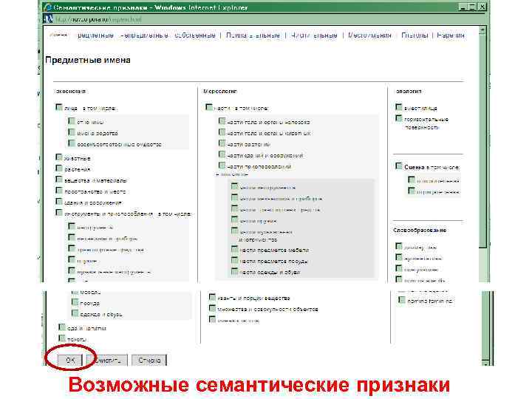532x399 pixels.
Task: Select the «сверхъестественные существа» checkbox
Action: pos(72,143)
